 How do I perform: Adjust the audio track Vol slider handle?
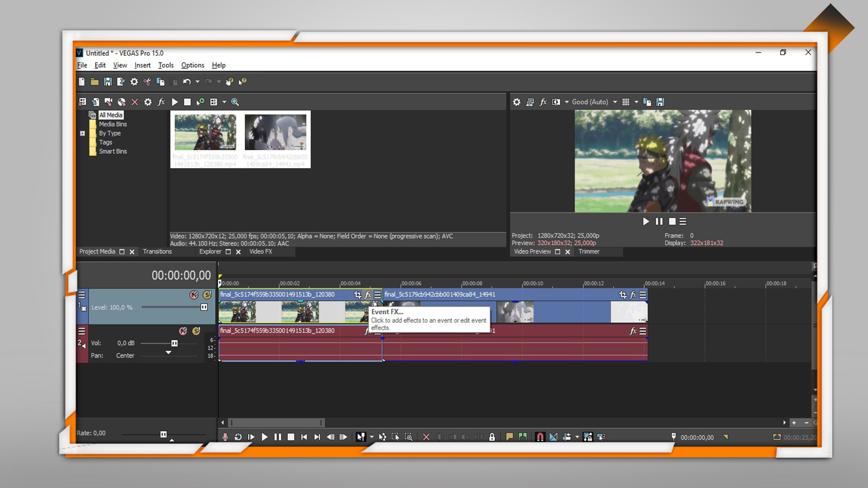coord(174,343)
